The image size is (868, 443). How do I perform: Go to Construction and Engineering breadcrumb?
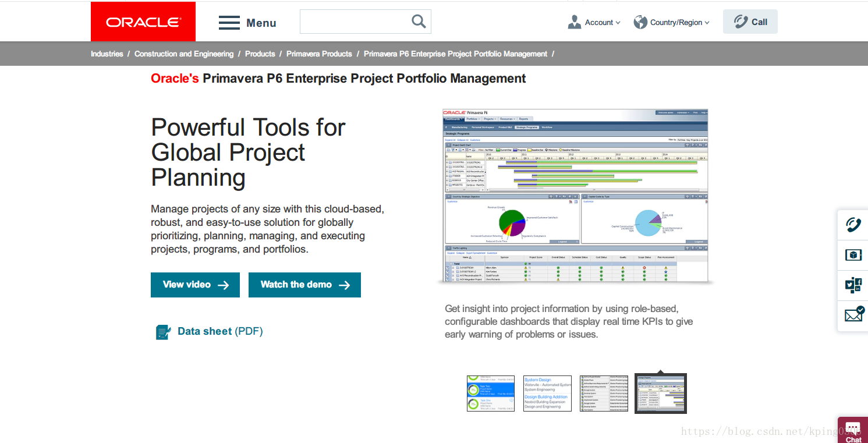coord(184,54)
